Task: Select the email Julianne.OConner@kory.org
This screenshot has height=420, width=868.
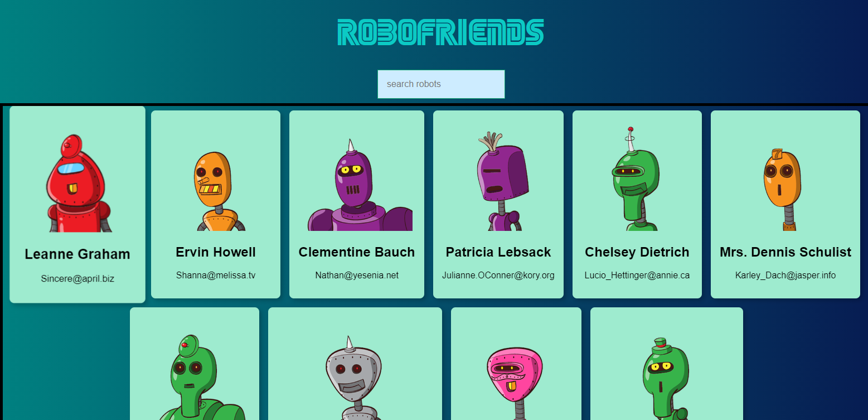Action: (498, 275)
